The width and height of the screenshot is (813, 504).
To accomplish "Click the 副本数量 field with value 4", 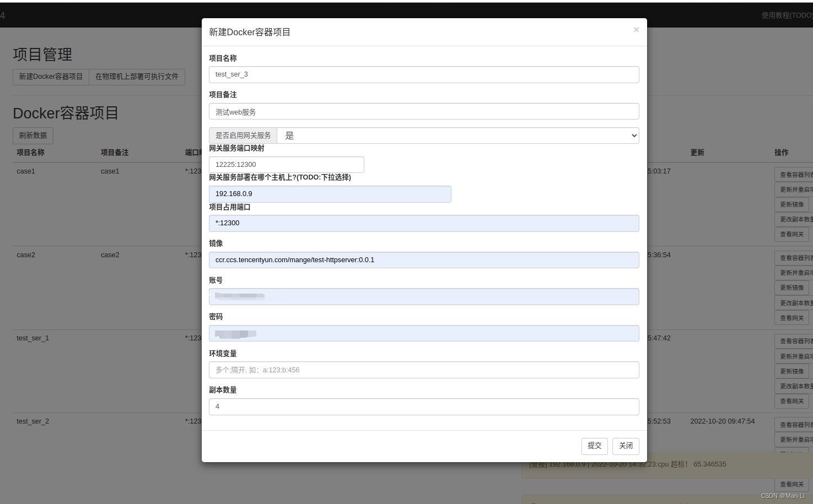I will [x=424, y=407].
